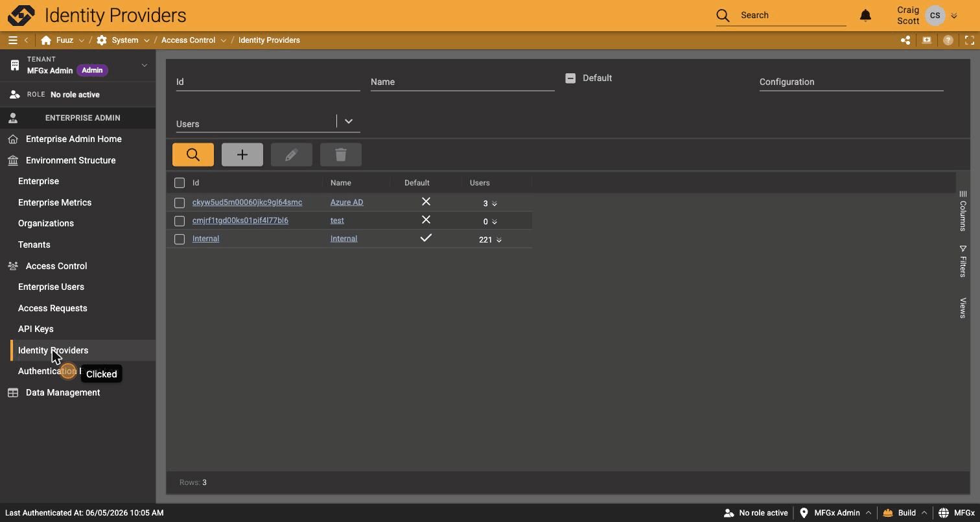
Task: Check the select-all header checkbox
Action: pos(180,183)
